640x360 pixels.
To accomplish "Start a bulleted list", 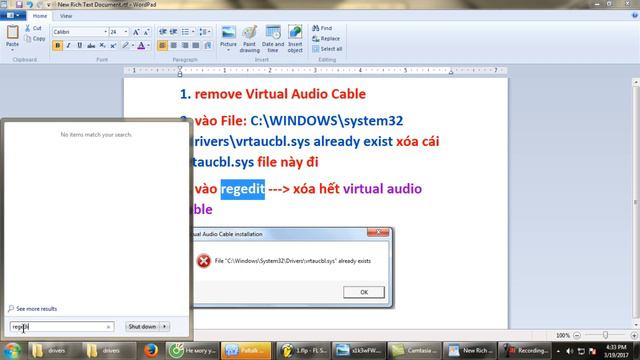I will coord(185,32).
